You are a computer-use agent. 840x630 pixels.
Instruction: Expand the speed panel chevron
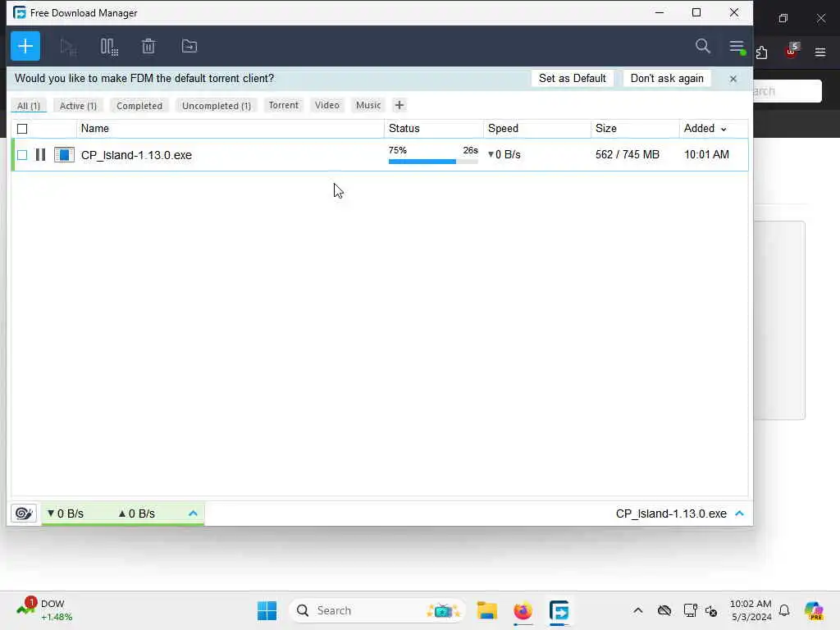click(193, 514)
